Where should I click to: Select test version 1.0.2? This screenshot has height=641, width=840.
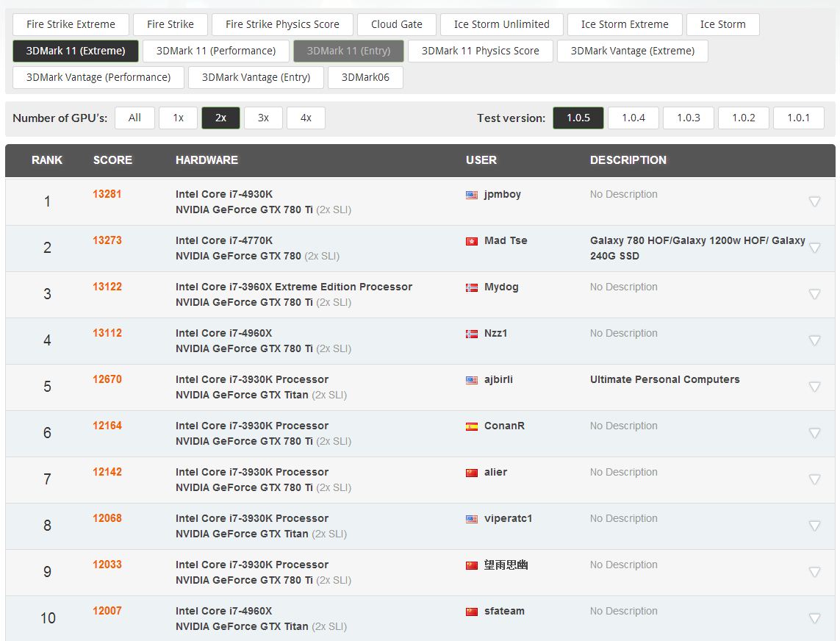744,118
